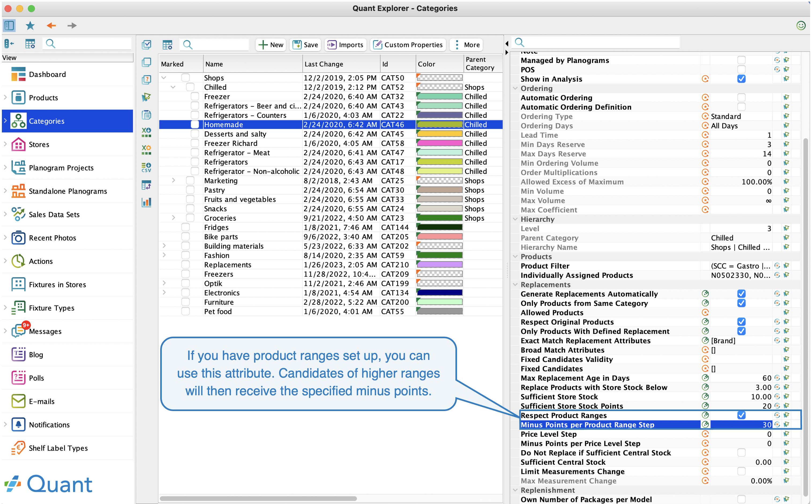
Task: Collapse the Hierarchy properties section
Action: tap(515, 219)
